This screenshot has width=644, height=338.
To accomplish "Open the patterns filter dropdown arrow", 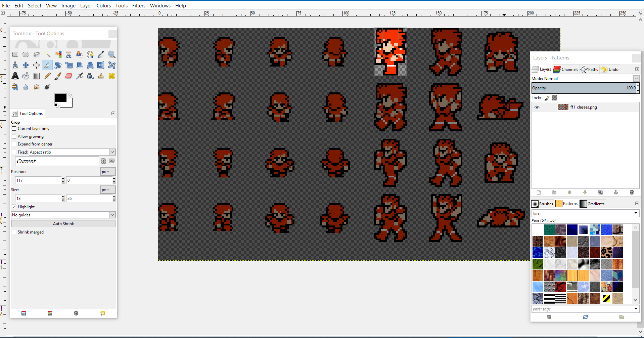I will [x=636, y=213].
